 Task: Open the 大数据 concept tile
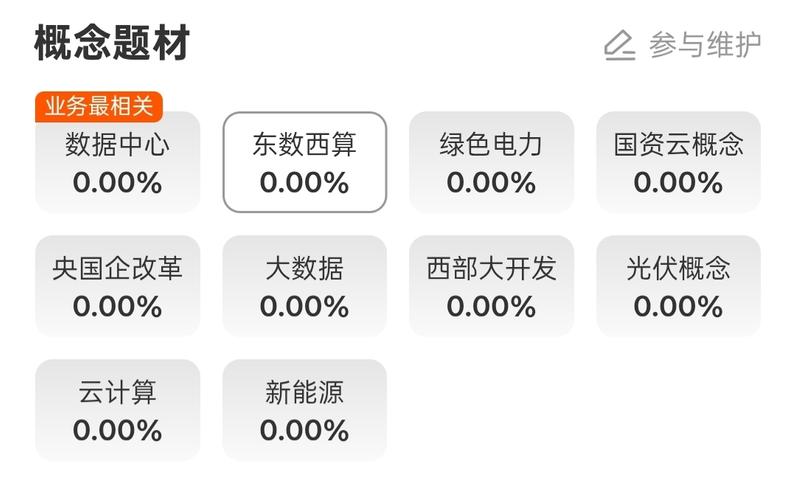pyautogui.click(x=305, y=286)
